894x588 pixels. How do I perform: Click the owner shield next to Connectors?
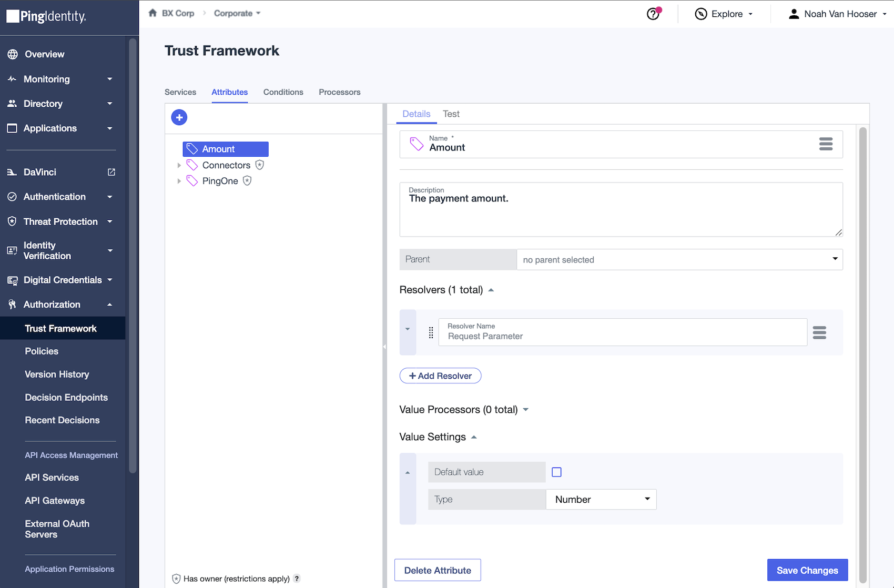(260, 165)
